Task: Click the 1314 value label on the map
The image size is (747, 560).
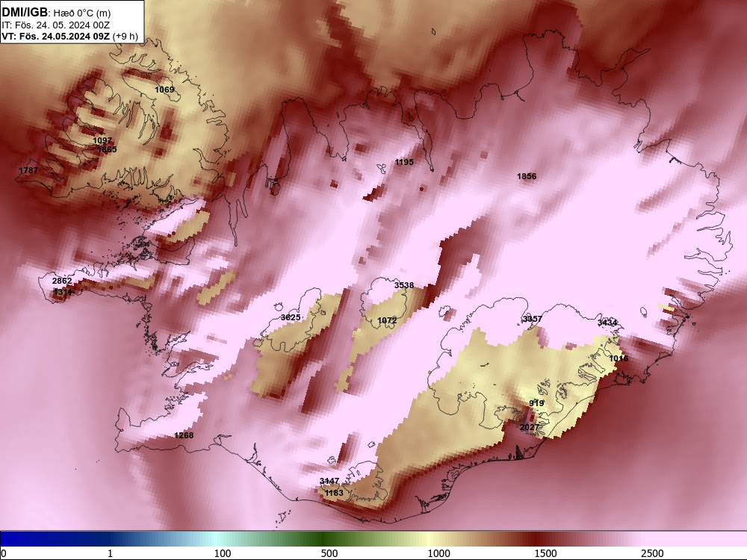Action: [63, 292]
